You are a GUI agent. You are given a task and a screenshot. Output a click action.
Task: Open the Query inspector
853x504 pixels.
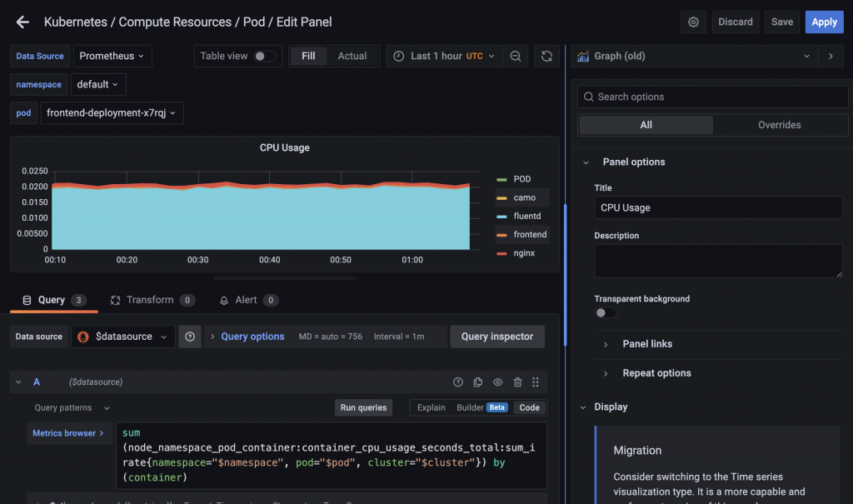pos(497,337)
